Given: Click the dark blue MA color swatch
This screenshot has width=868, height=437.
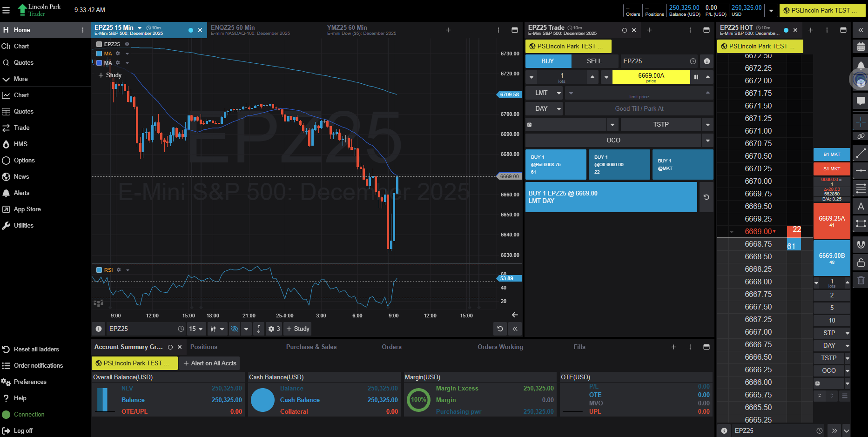Looking at the screenshot, I should coord(99,63).
